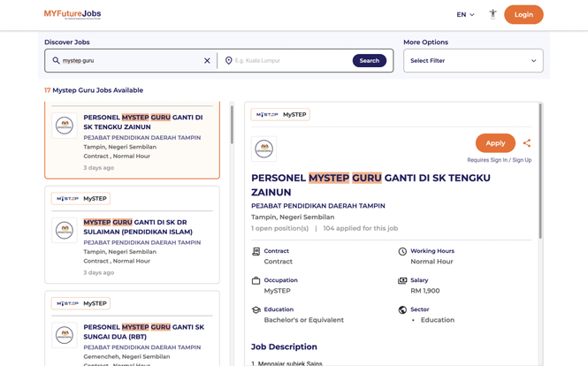
Task: Click the dark Search button
Action: click(x=370, y=60)
